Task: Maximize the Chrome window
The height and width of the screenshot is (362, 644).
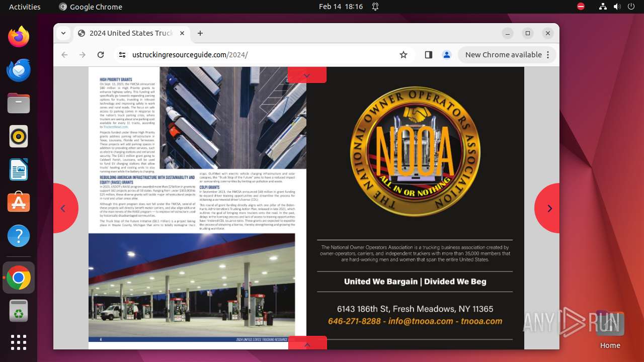Action: (528, 33)
